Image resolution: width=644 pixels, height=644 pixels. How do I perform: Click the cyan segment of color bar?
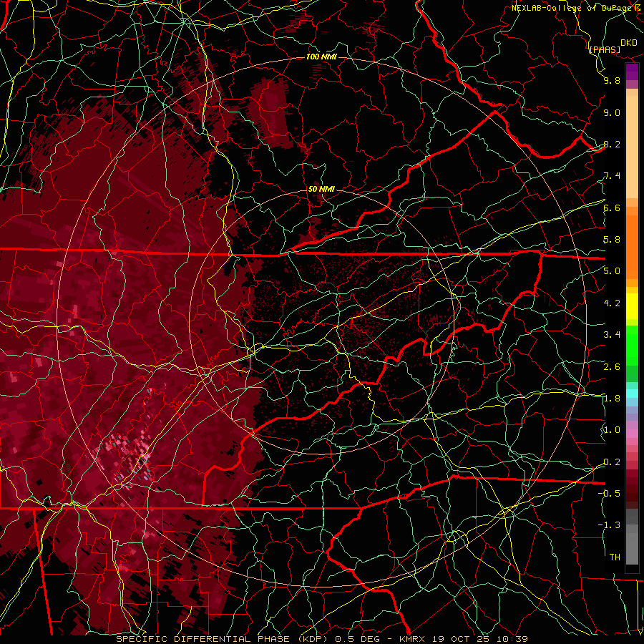coord(632,394)
